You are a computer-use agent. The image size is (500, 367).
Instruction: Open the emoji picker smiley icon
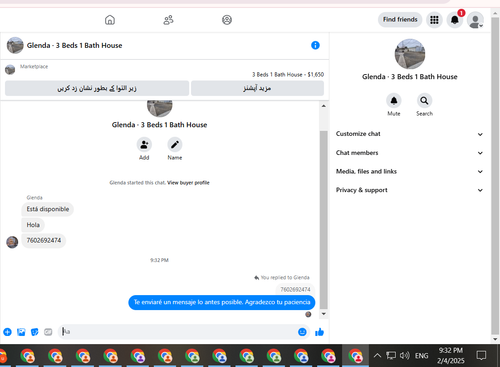[302, 332]
